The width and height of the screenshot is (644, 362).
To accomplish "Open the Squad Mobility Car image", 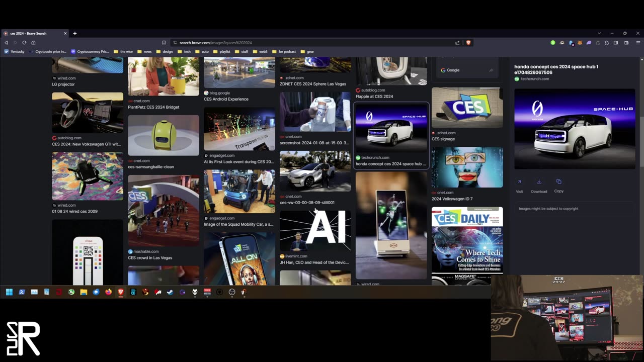I will pos(239,191).
